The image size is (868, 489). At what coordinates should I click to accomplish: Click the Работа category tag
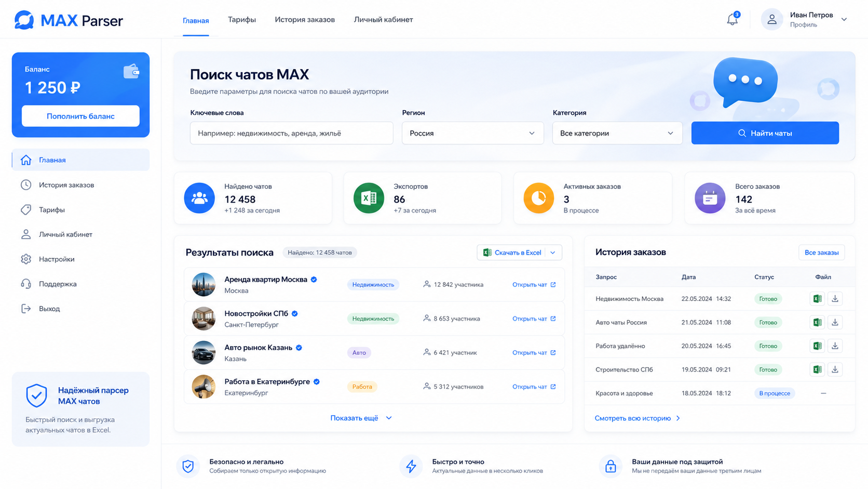click(x=362, y=387)
